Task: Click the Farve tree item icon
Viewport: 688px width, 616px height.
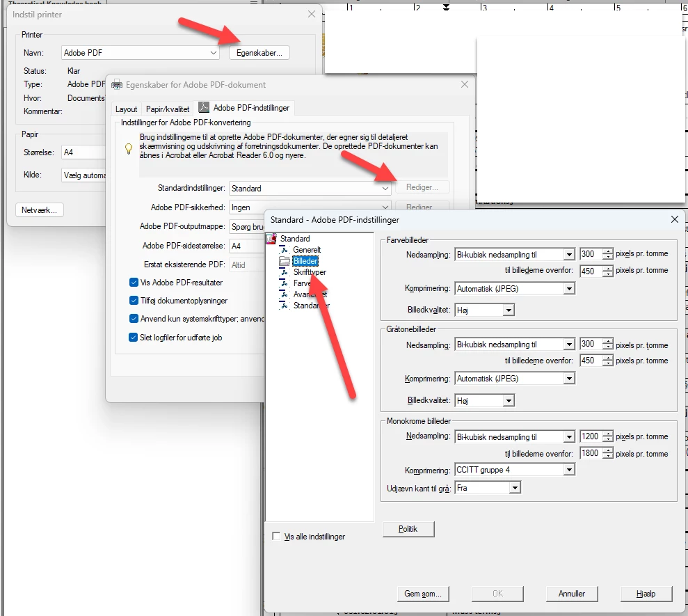Action: tap(284, 283)
